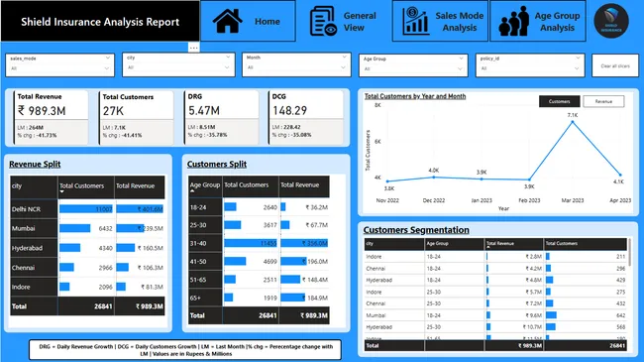Select the 65+ age group row

259,298
